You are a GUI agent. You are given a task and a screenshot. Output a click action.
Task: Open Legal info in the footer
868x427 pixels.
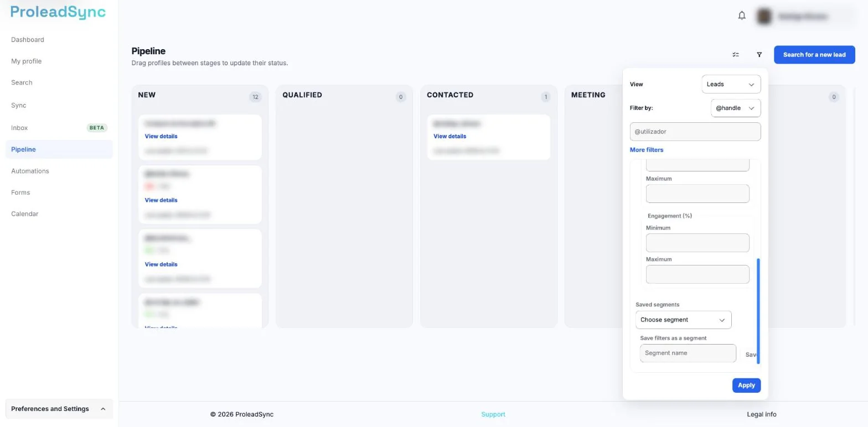(x=761, y=414)
